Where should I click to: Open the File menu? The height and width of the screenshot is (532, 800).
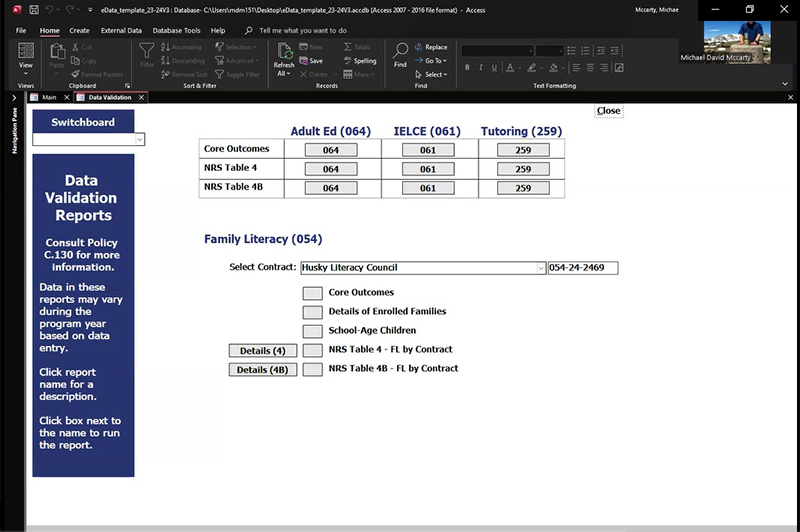[21, 31]
